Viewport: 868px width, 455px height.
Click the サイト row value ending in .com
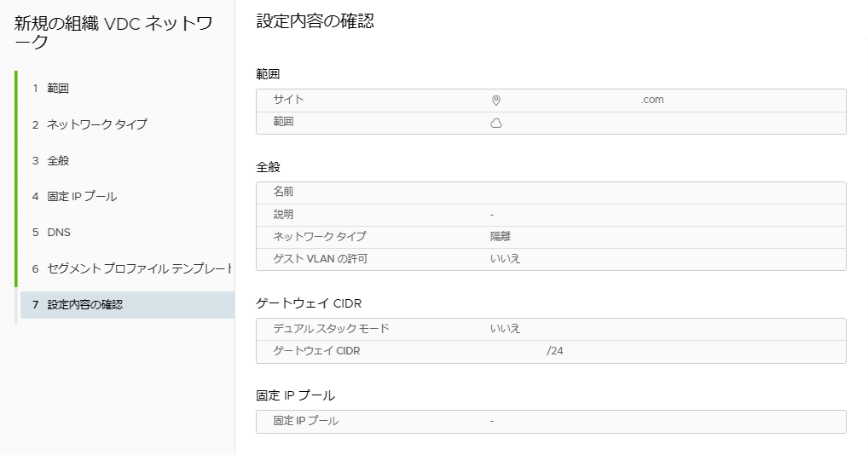pos(651,100)
